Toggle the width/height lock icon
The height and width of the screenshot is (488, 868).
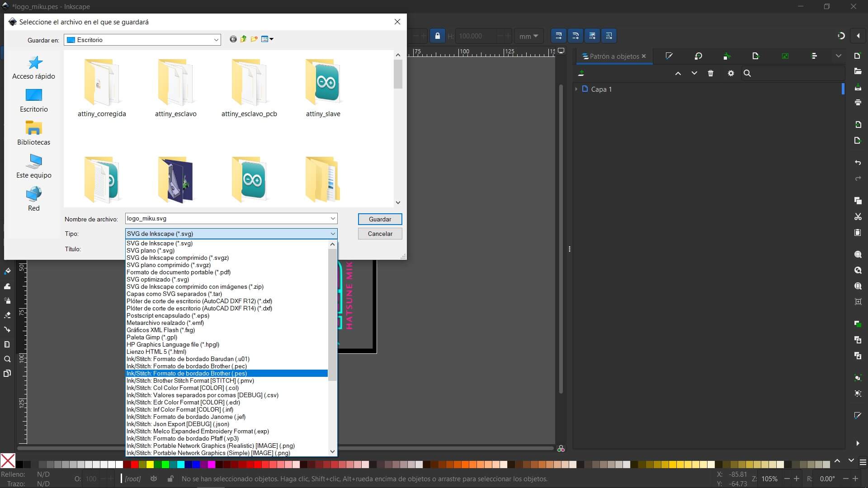(x=437, y=36)
